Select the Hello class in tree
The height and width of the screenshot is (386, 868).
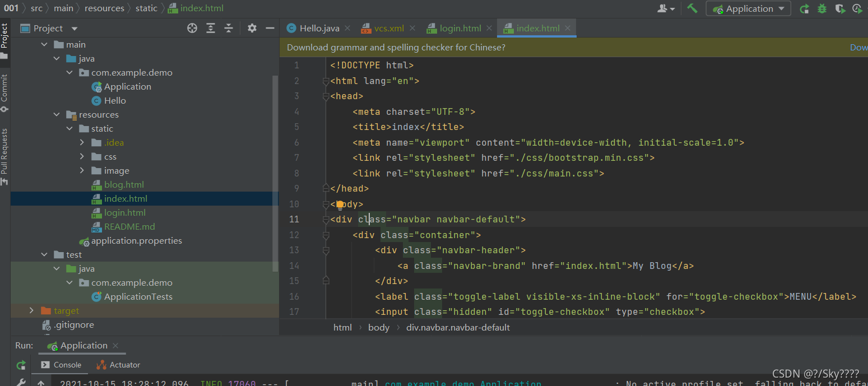(115, 101)
